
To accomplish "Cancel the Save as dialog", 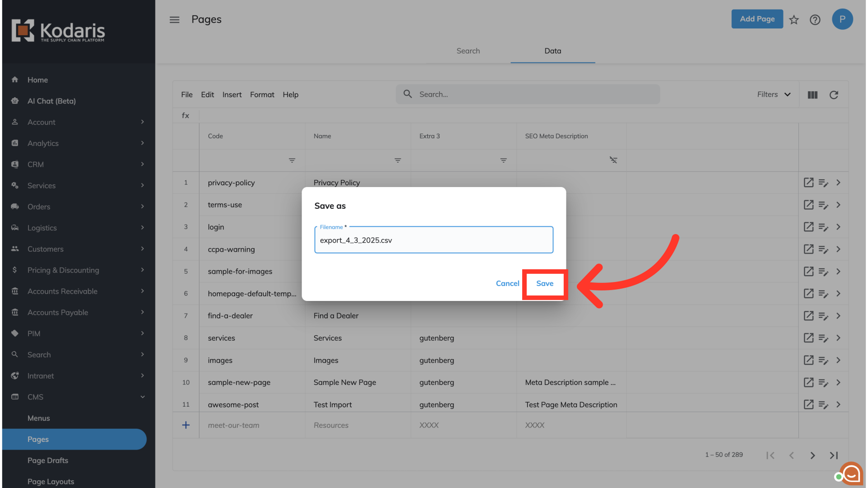I will (x=507, y=284).
